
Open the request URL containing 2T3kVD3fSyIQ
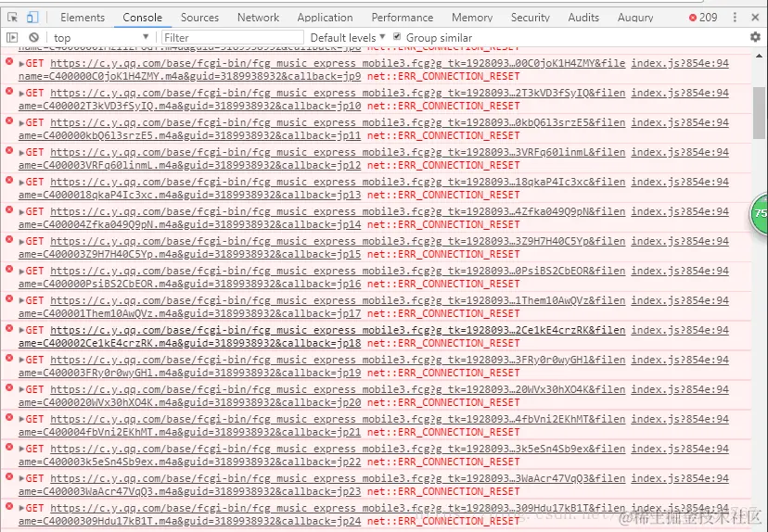(x=322, y=99)
